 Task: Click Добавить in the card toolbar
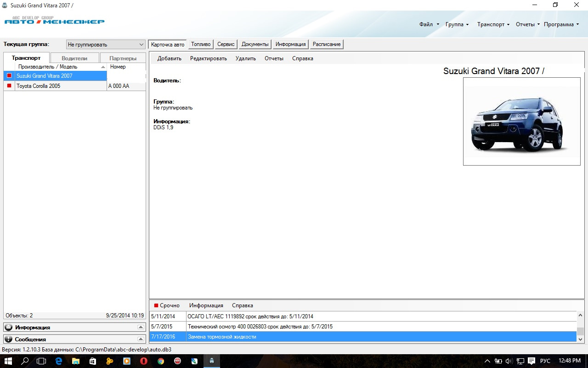170,58
